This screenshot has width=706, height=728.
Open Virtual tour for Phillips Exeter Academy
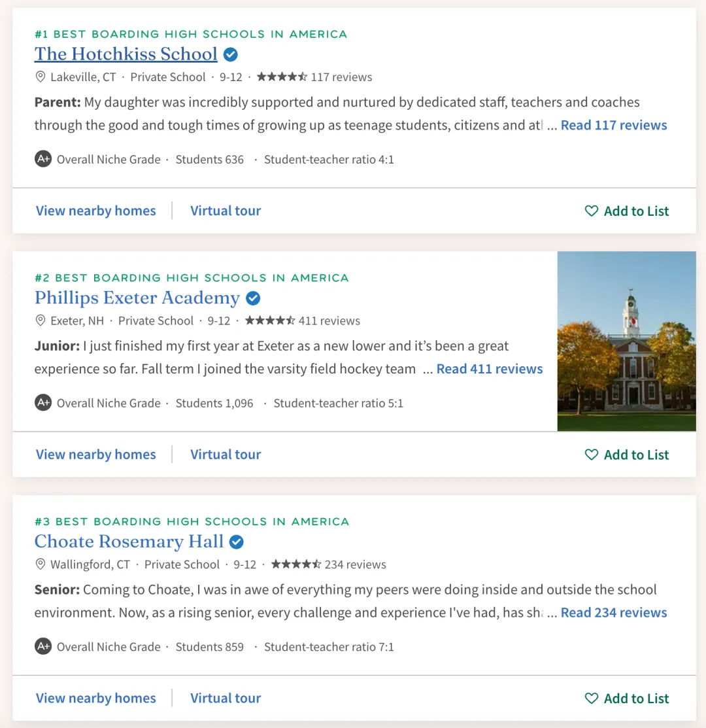click(x=226, y=455)
